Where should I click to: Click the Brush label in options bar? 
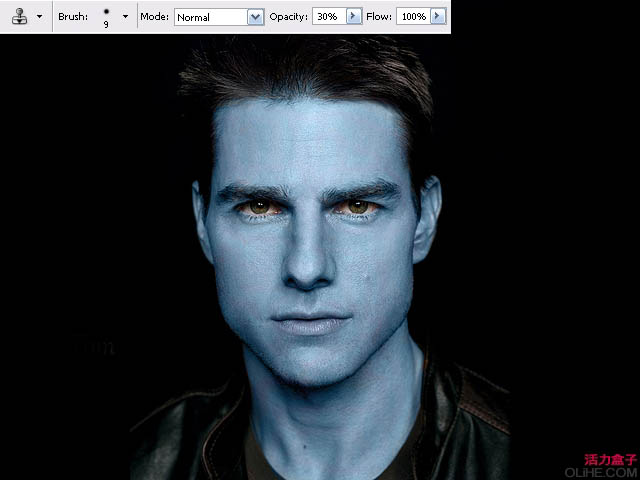coord(73,17)
